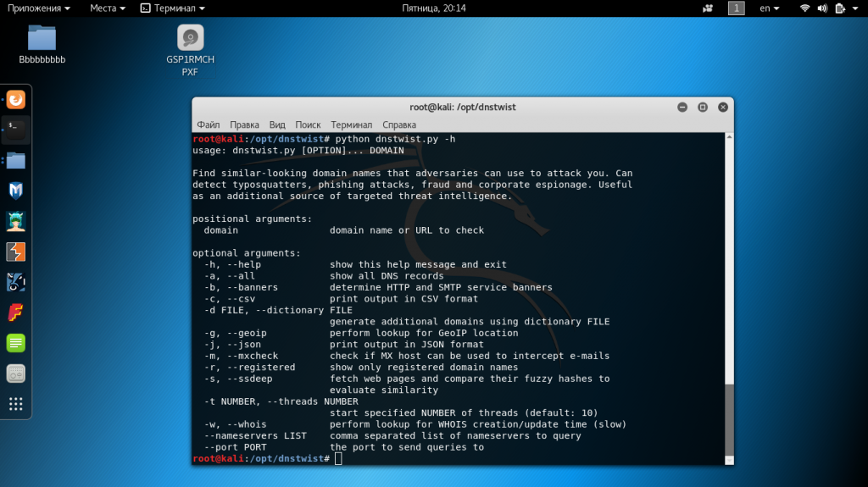Open the green notes app icon
This screenshot has width=868, height=487.
(x=16, y=343)
